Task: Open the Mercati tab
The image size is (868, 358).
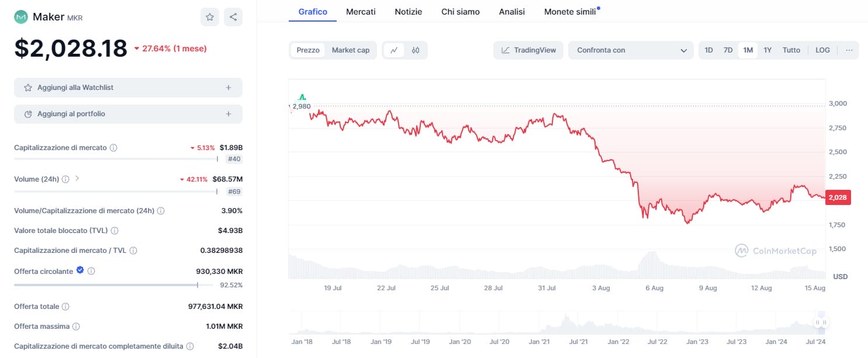Action: (x=361, y=12)
